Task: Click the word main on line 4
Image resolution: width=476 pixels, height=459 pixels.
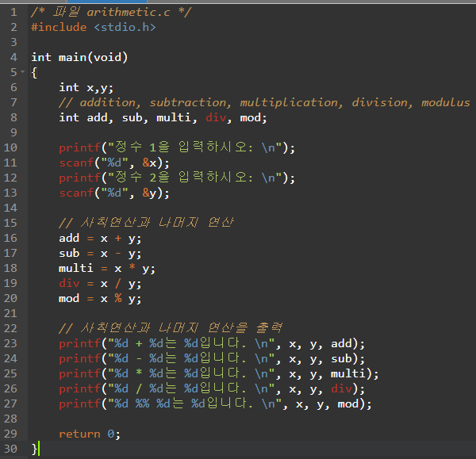Action: click(x=72, y=57)
